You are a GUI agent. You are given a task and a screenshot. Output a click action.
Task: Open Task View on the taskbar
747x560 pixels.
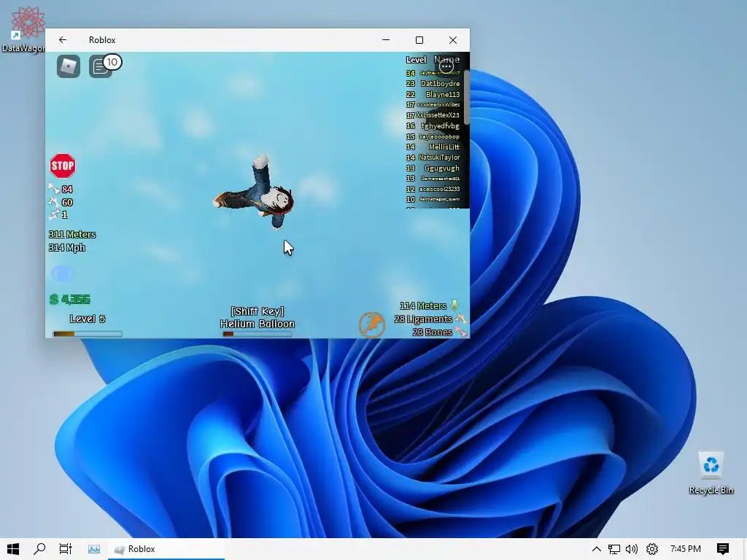66,549
